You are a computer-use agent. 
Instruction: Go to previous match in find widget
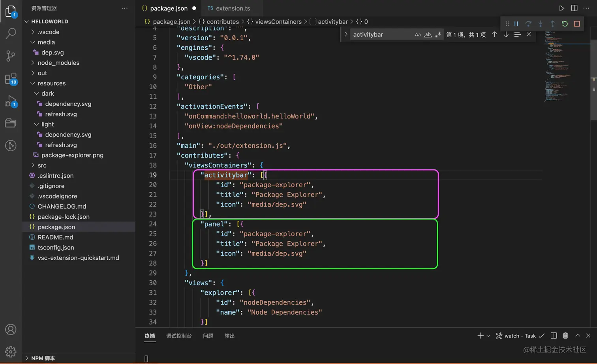coord(494,35)
